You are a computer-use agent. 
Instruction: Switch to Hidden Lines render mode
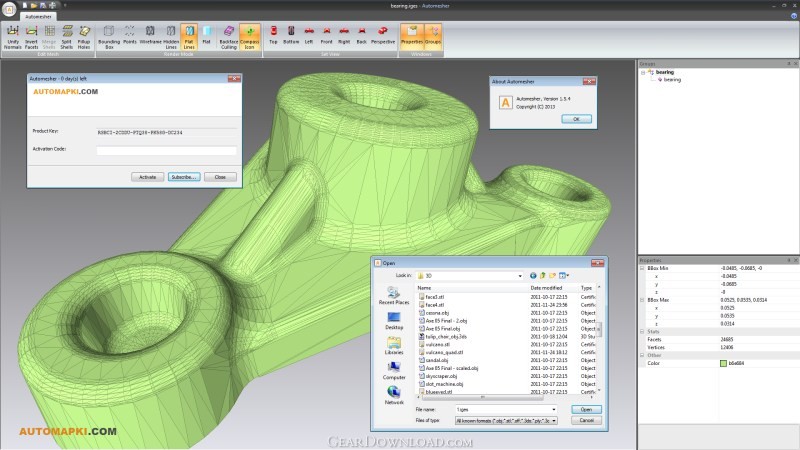[171, 37]
